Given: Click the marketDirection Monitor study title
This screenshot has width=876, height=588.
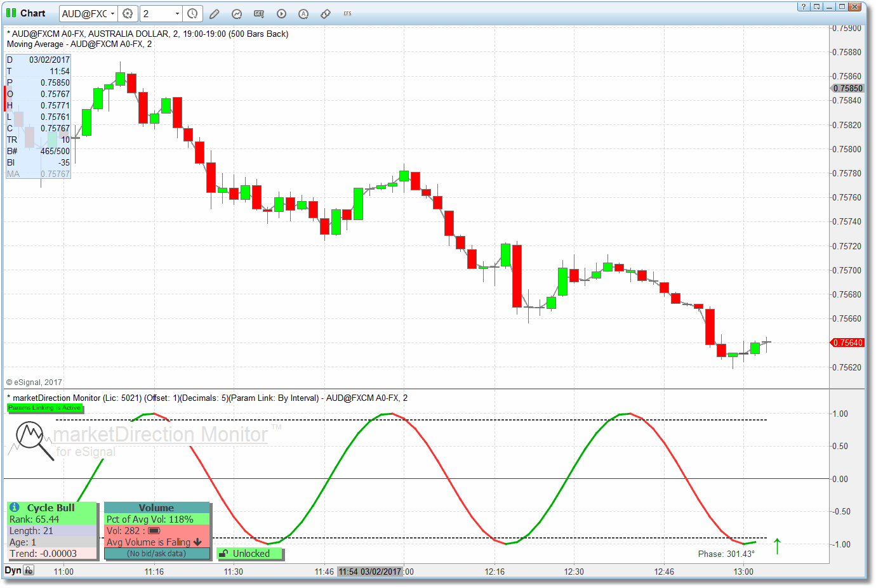Looking at the screenshot, I should tap(207, 398).
